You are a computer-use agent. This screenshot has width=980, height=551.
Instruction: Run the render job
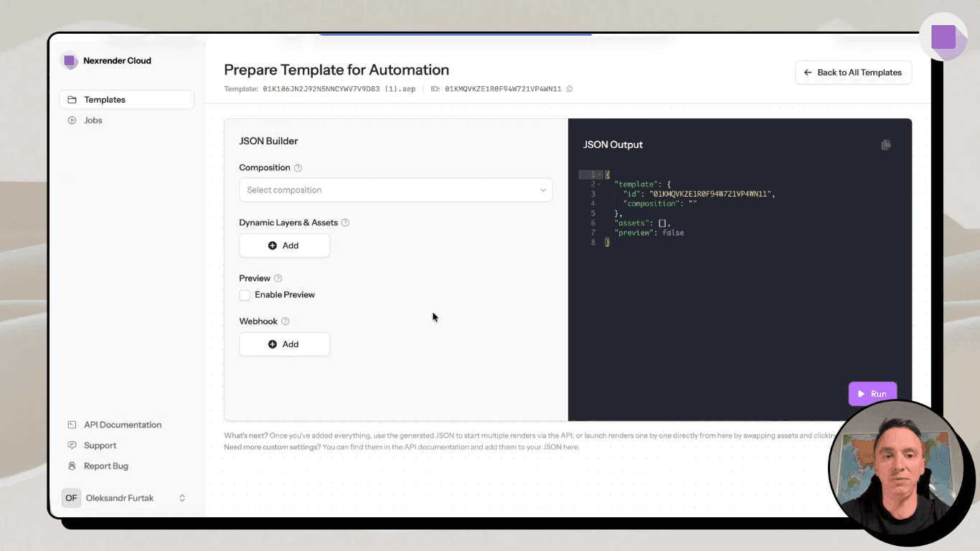pos(872,394)
